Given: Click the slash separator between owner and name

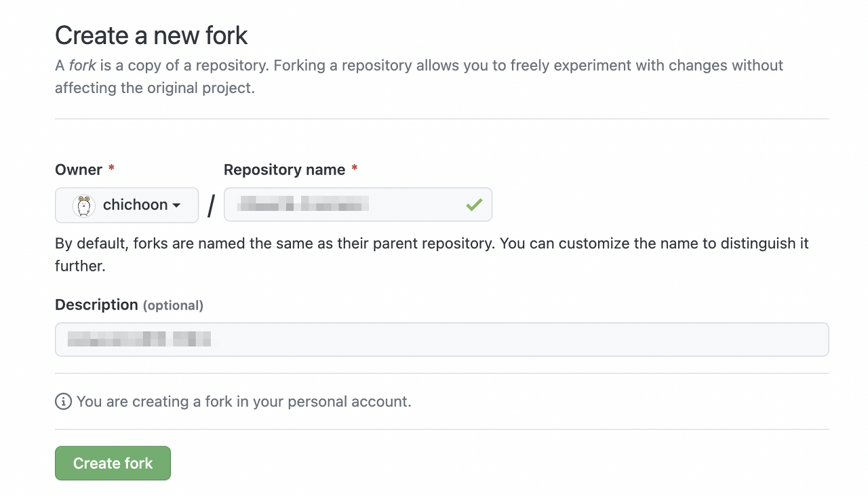Looking at the screenshot, I should tap(211, 206).
